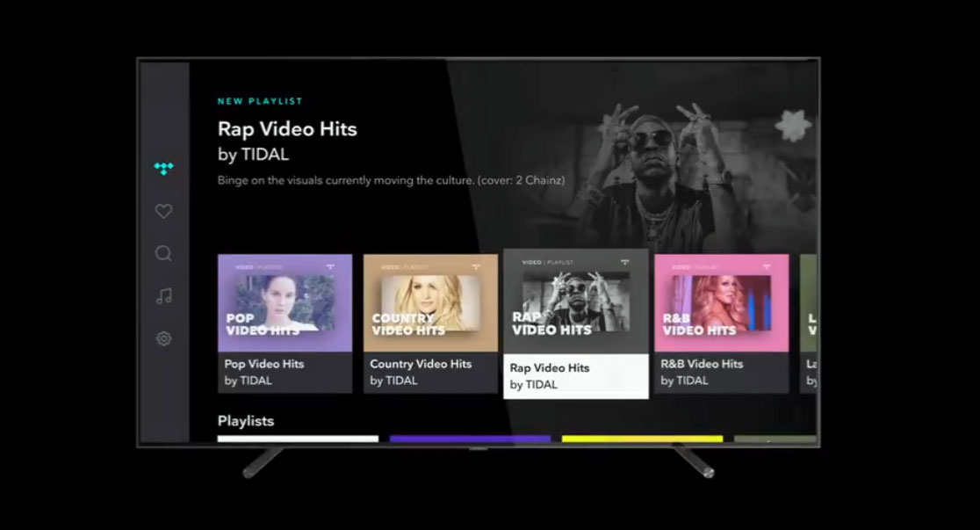Click the large Rap Video Hits hero title

click(287, 129)
